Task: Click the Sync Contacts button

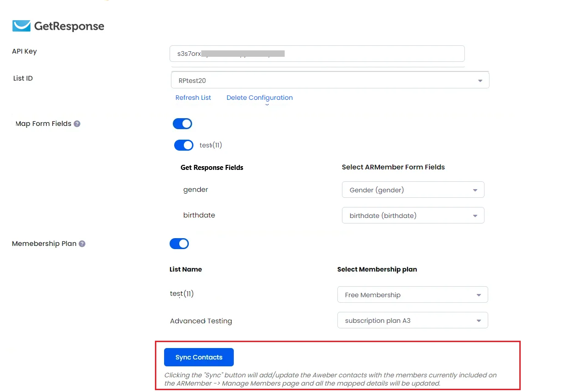Action: point(199,357)
